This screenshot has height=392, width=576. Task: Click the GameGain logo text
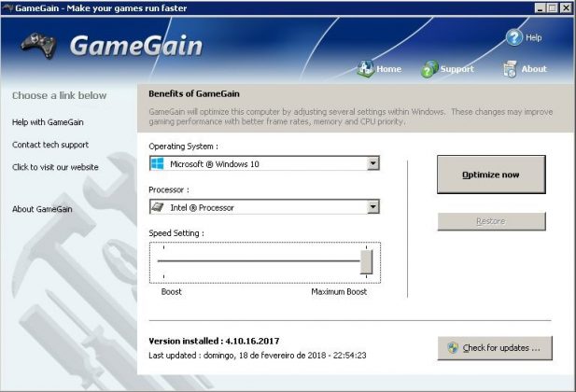[136, 46]
